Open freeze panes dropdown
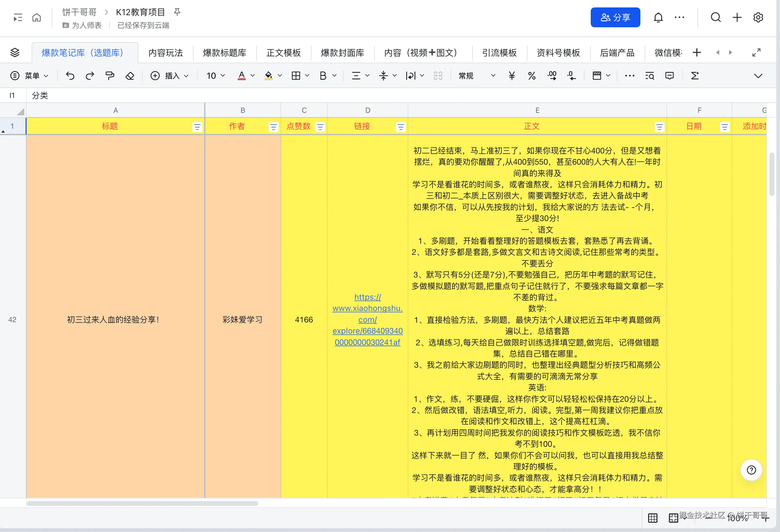This screenshot has width=780, height=532. 601,76
